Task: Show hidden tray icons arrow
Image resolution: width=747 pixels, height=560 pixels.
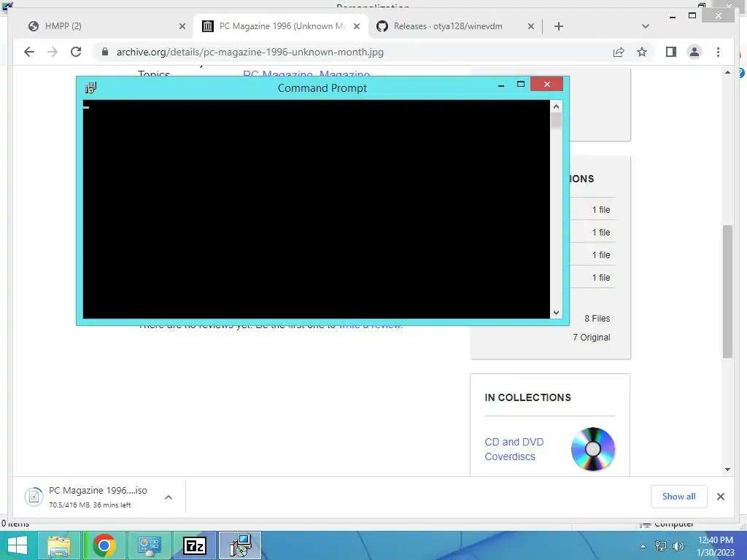Action: point(643,546)
